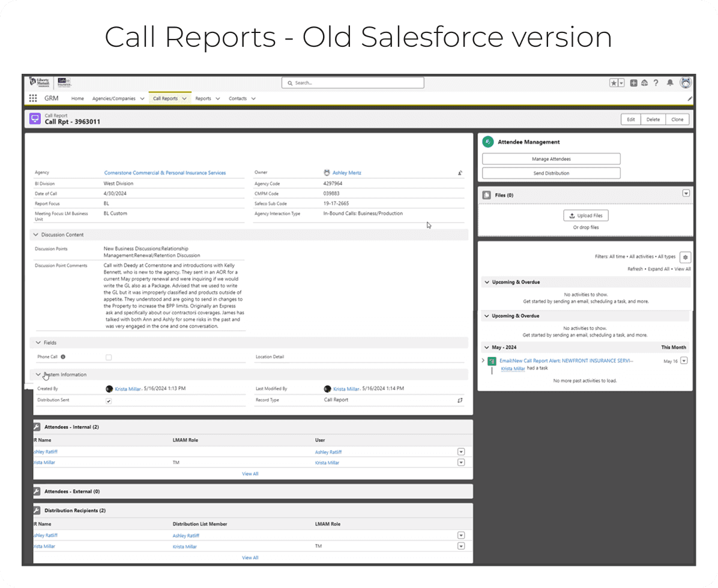
Task: Open the Contacts tab
Action: (x=238, y=99)
